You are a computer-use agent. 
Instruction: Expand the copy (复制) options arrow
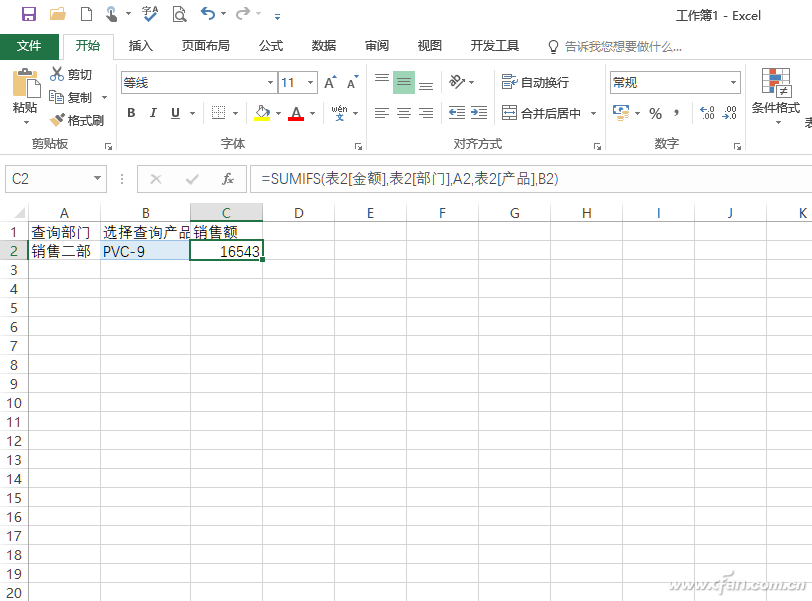coord(104,97)
